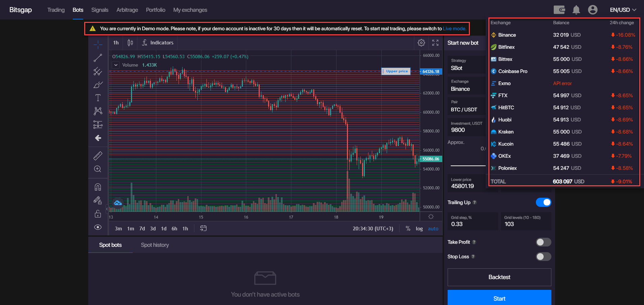
Task: Open Trailing Up help tooltip icon
Action: pos(475,202)
